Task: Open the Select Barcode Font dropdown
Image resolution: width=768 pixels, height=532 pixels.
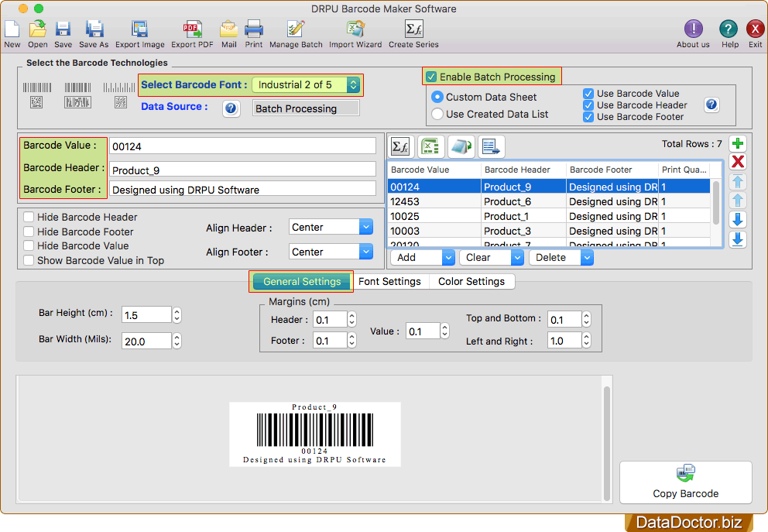Action: click(x=307, y=84)
